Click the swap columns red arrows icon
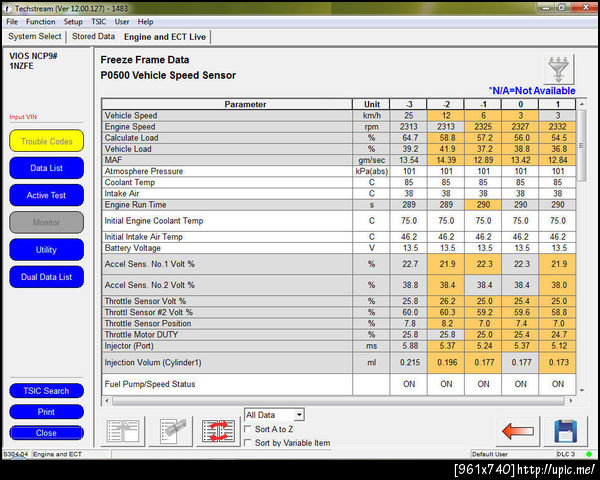 pos(218,431)
